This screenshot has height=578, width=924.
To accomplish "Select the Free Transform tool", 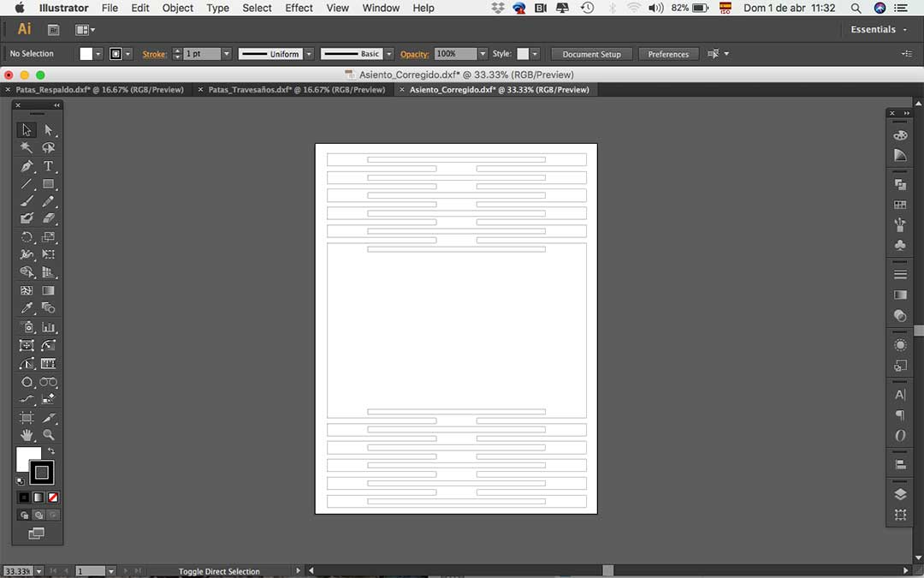I will click(48, 254).
